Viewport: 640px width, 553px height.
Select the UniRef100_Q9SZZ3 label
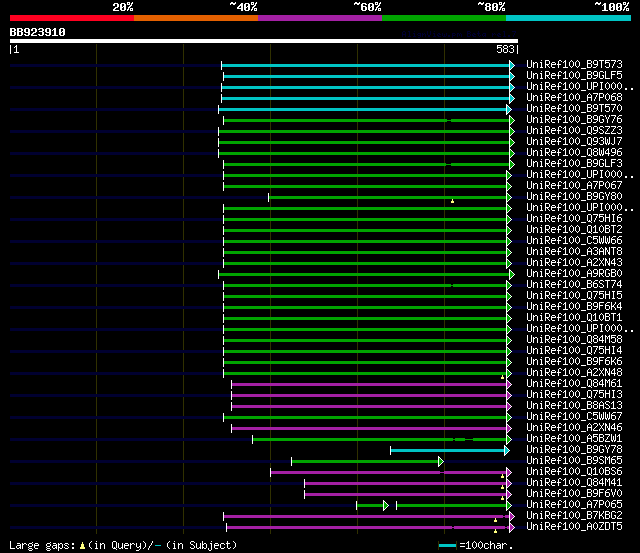574,131
